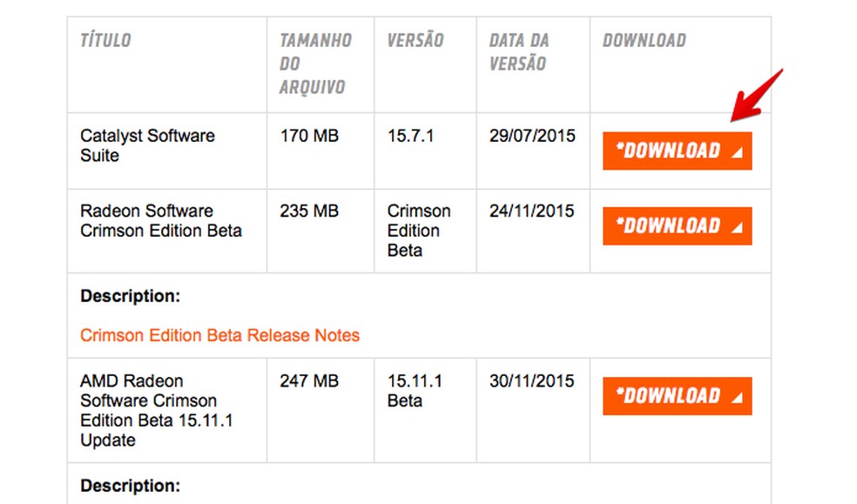Click the TÍTULO column header
Viewport: 857px width, 504px height.
click(105, 40)
